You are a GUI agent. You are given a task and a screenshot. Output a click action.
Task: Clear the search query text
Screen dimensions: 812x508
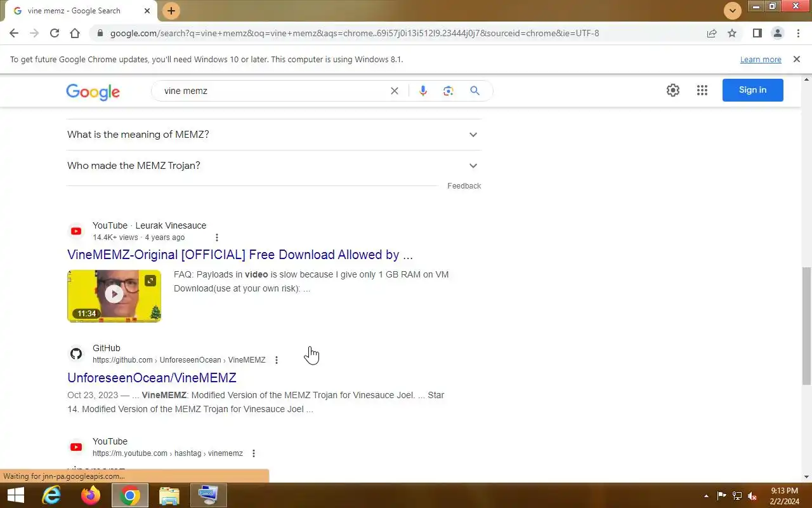pyautogui.click(x=395, y=91)
